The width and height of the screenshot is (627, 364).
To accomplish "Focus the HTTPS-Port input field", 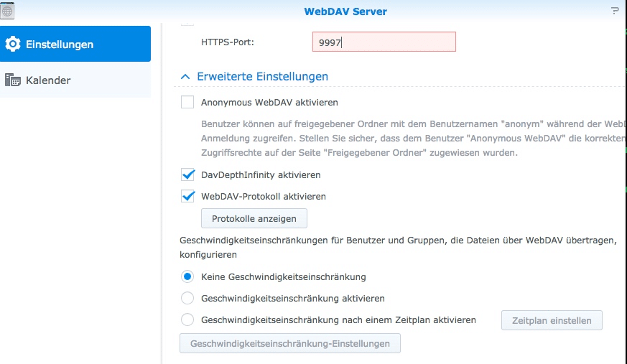I will coord(384,42).
